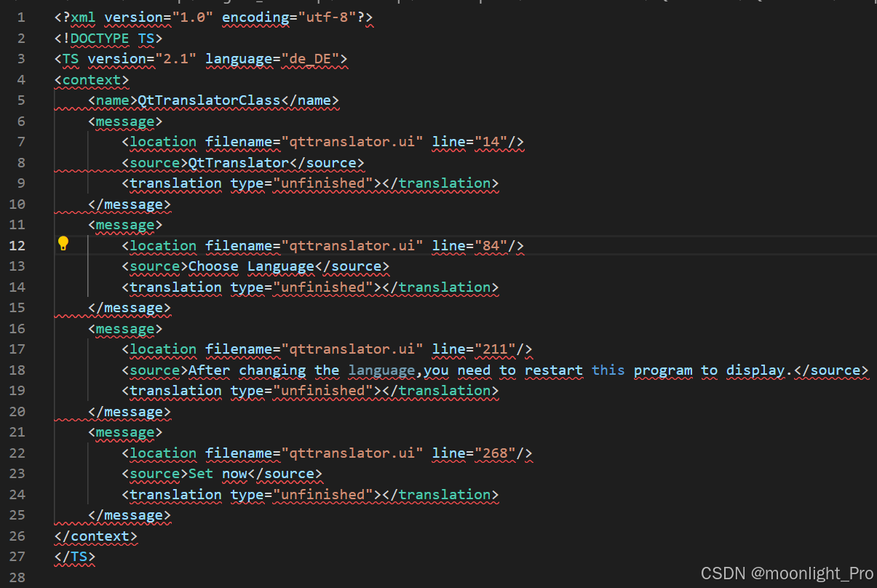The image size is (877, 588).
Task: Click line number 1 in the gutter
Action: coord(20,17)
